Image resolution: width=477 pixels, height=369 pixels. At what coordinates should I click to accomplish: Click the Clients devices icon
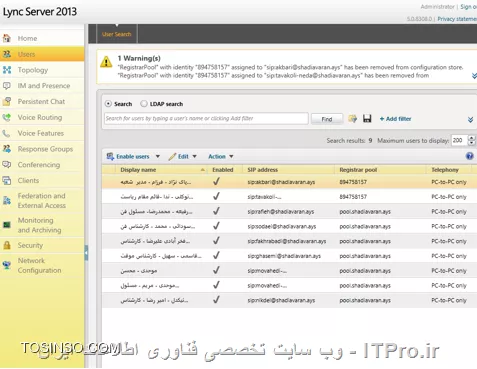pyautogui.click(x=7, y=180)
